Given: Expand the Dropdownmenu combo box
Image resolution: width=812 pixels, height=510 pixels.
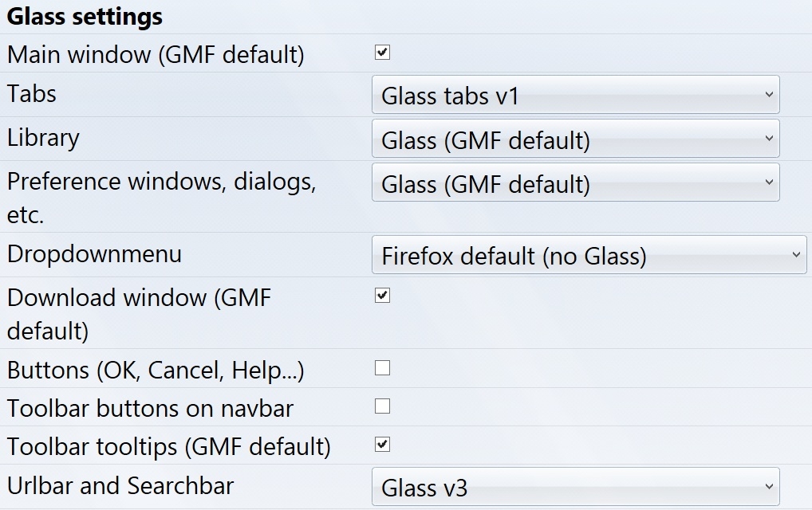Looking at the screenshot, I should click(x=589, y=256).
